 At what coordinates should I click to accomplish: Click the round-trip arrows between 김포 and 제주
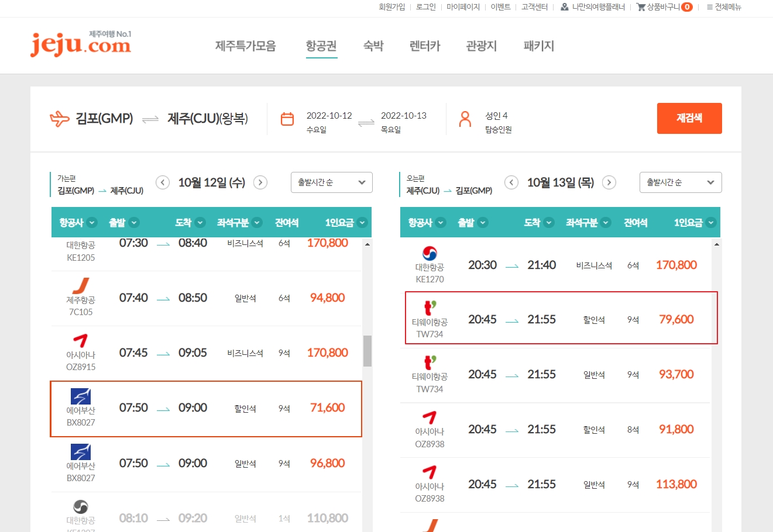coord(150,119)
